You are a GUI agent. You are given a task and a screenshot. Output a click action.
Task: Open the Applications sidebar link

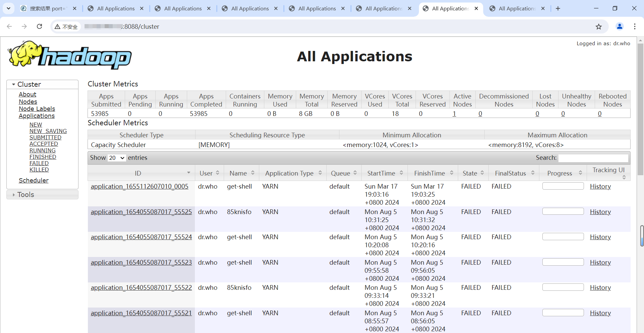tap(37, 116)
